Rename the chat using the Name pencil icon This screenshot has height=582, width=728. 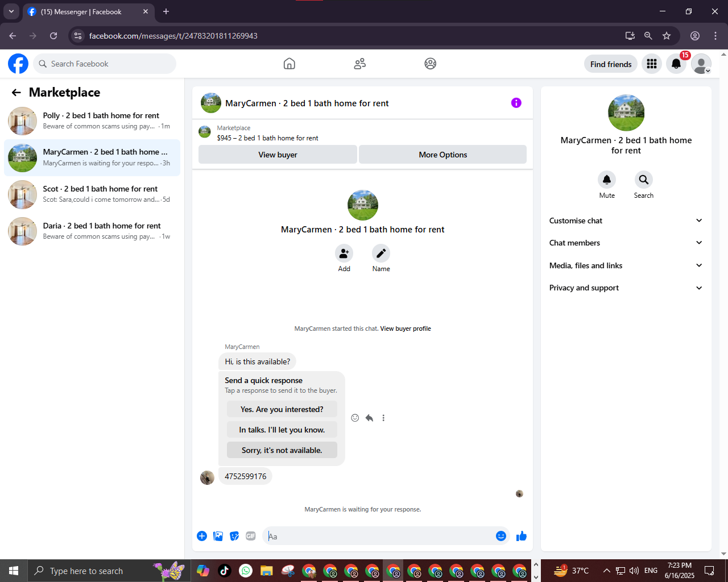[x=381, y=253]
